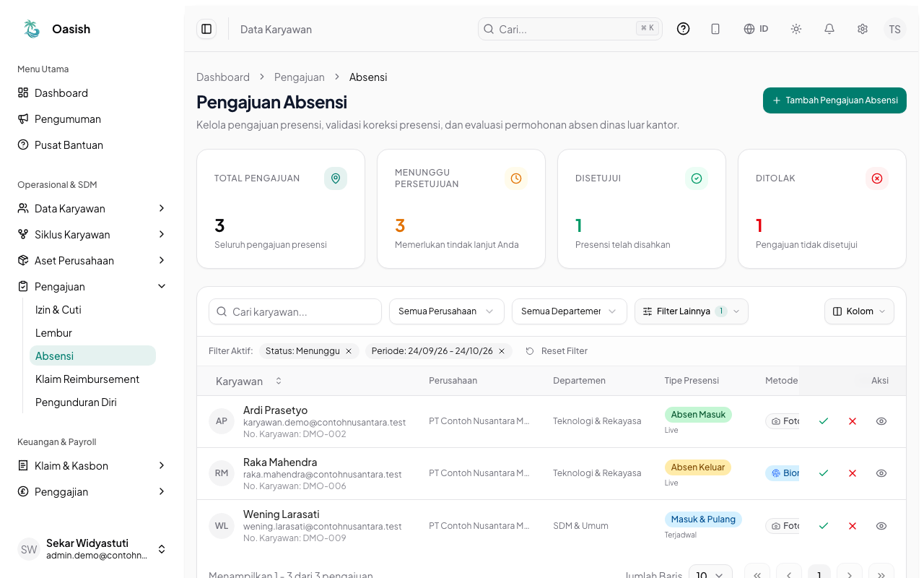The image size is (924, 578).
Task: Reject Ardi Prasetyo's request with the red X
Action: [853, 421]
